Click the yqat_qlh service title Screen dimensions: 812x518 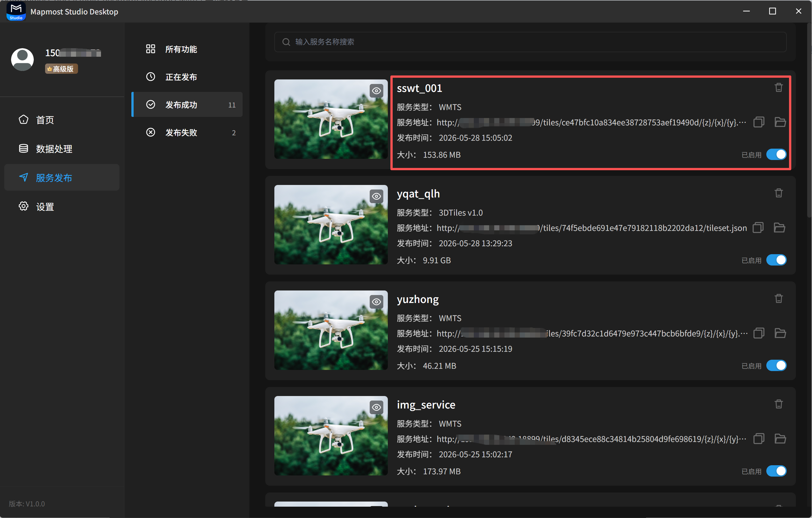pyautogui.click(x=418, y=194)
